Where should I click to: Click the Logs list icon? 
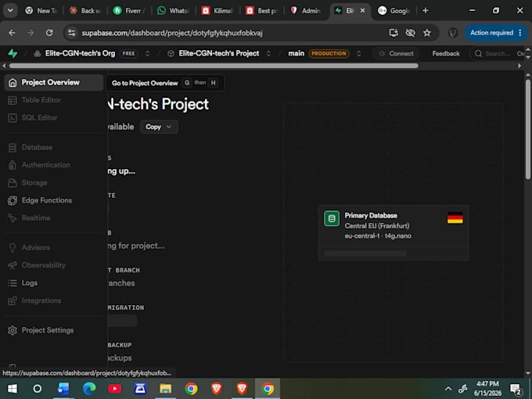[13, 283]
